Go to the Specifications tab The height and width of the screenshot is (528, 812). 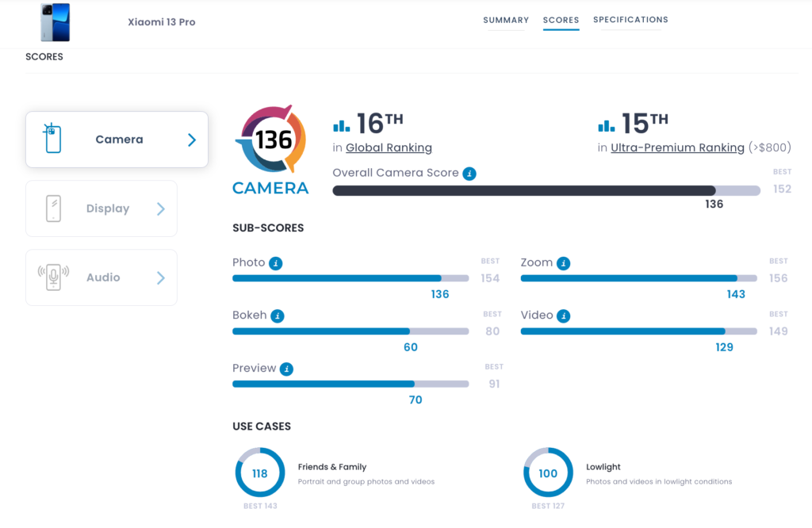(x=630, y=20)
